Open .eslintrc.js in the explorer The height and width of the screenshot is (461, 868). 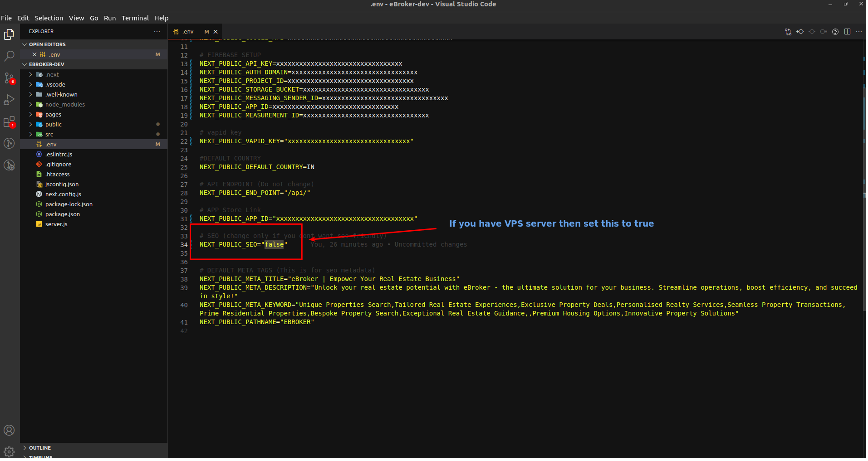coord(94,154)
